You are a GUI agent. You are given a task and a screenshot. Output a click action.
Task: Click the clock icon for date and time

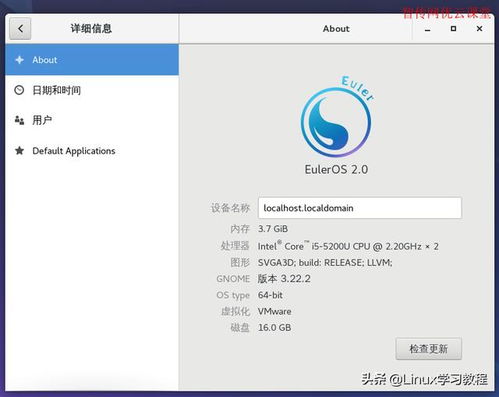(x=19, y=90)
